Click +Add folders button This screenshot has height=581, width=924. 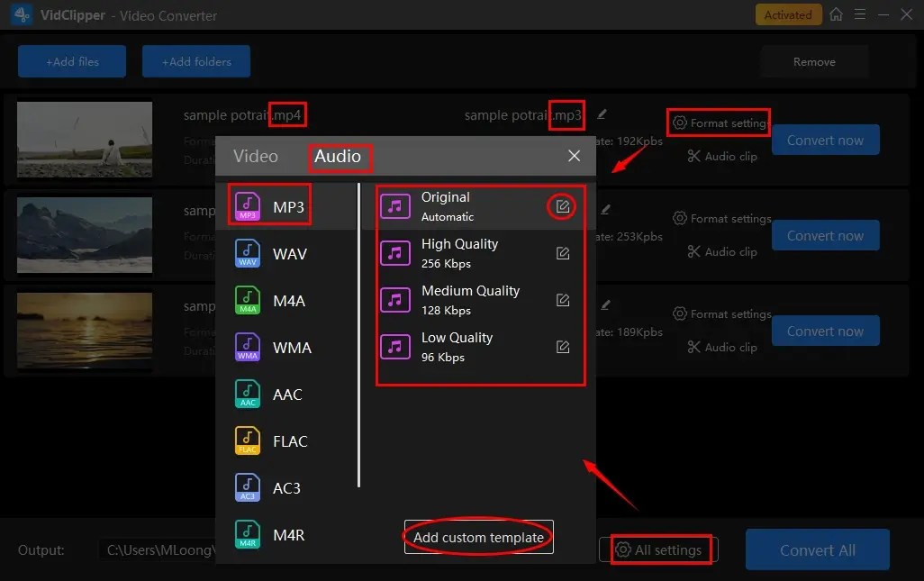tap(196, 61)
